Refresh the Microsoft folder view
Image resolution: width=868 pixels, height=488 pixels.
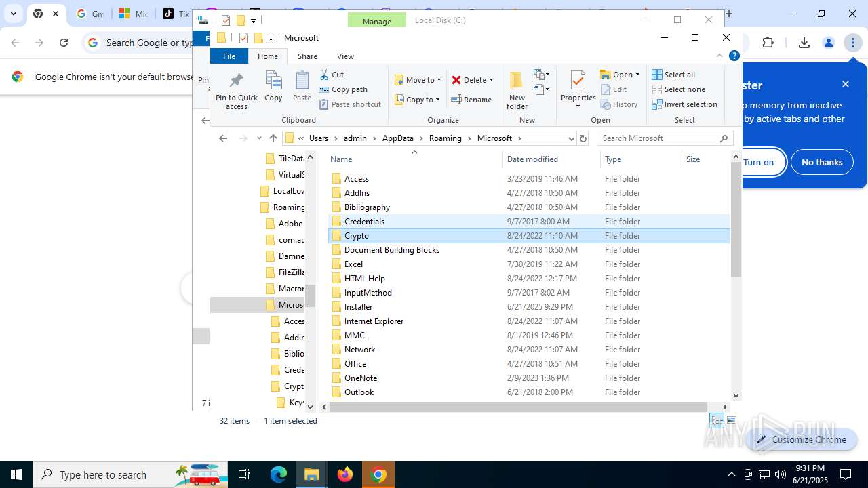tap(583, 138)
